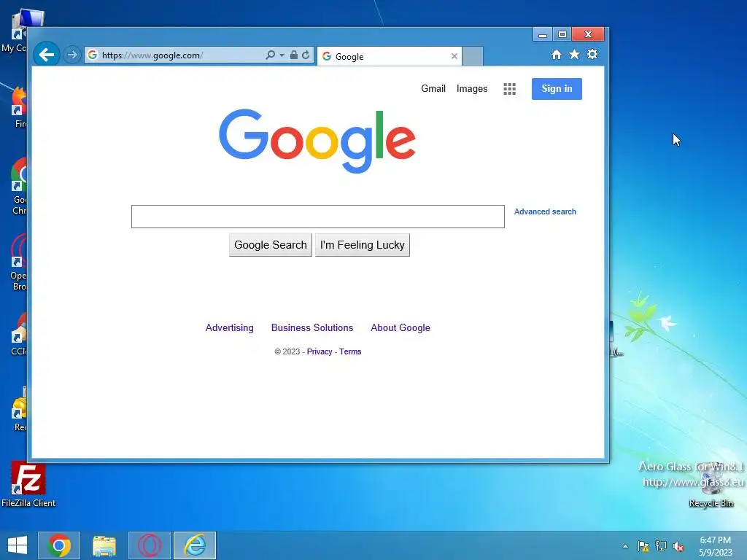Go to the home page via house icon
The height and width of the screenshot is (560, 747).
pyautogui.click(x=557, y=55)
